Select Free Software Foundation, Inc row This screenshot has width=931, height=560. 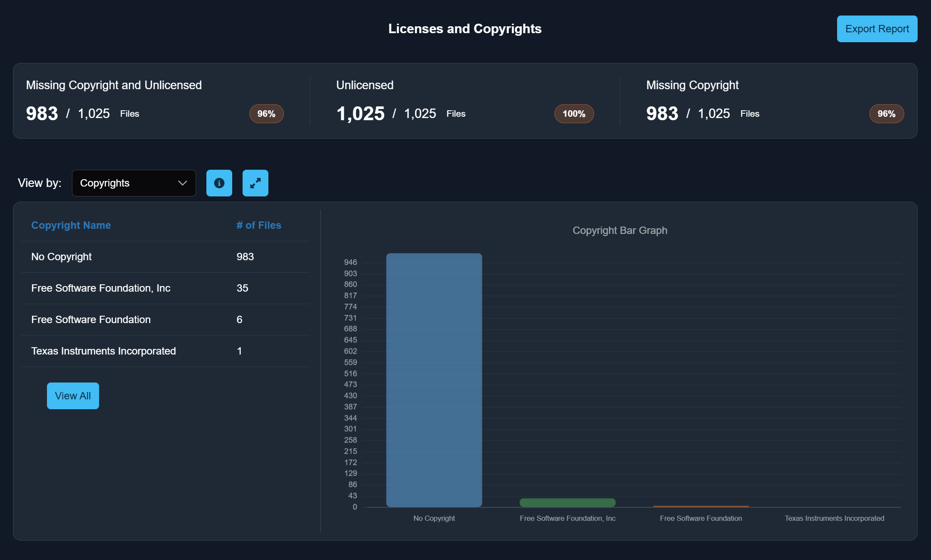[165, 288]
